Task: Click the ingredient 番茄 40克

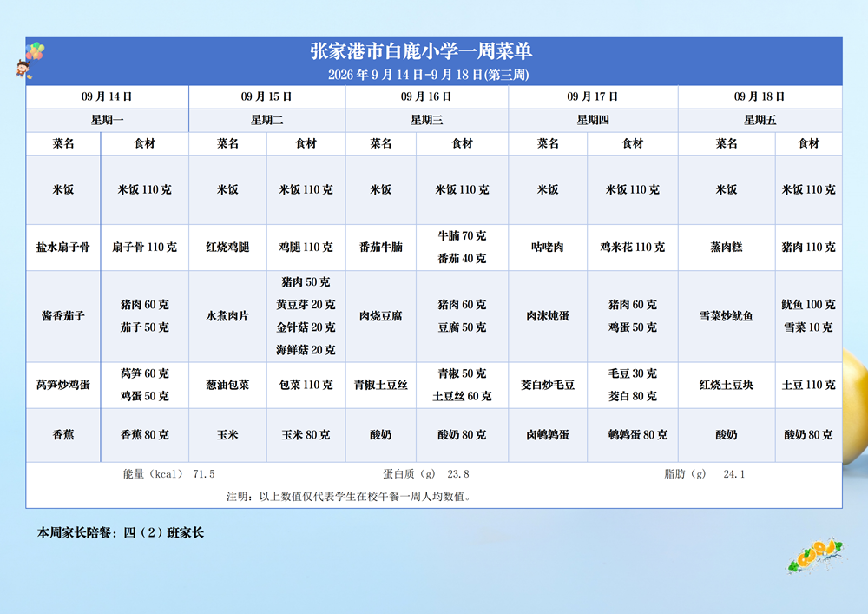Action: pos(463,259)
